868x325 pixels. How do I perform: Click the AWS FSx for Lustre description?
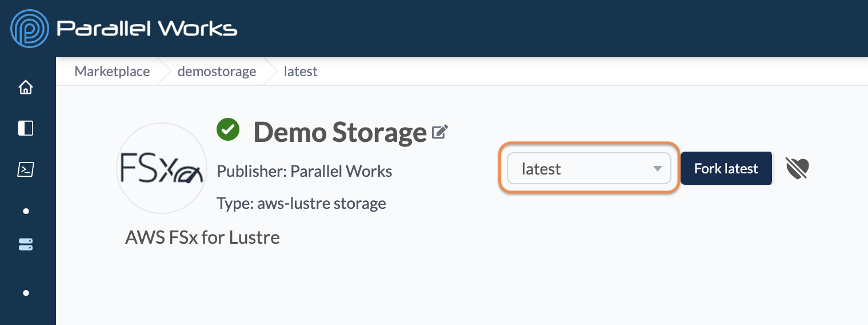click(x=203, y=237)
